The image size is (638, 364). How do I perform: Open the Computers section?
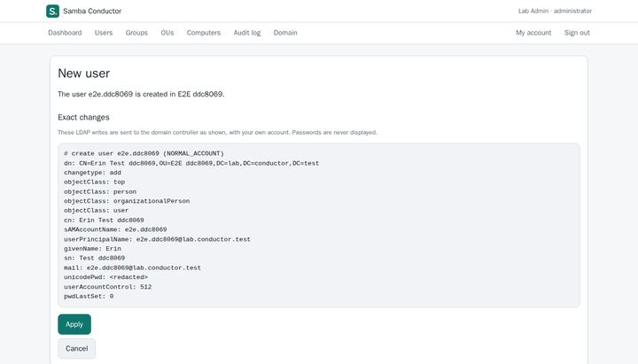(x=204, y=33)
